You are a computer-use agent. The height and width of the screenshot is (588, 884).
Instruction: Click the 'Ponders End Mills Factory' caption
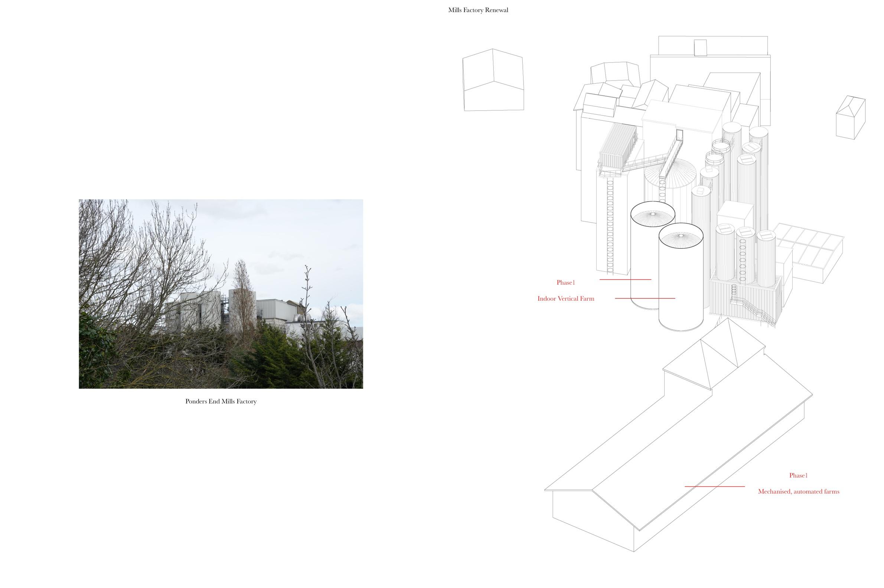point(221,401)
